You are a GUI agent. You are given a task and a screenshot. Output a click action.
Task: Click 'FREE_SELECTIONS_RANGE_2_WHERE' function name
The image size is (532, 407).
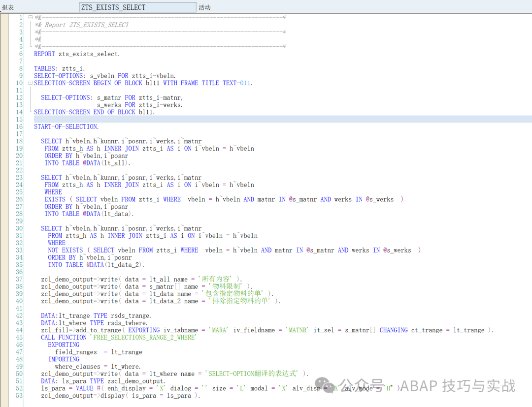pyautogui.click(x=143, y=338)
